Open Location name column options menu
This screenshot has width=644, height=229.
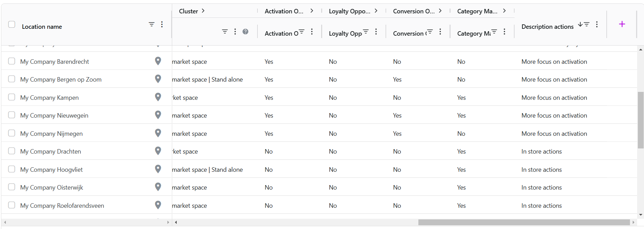tap(162, 24)
